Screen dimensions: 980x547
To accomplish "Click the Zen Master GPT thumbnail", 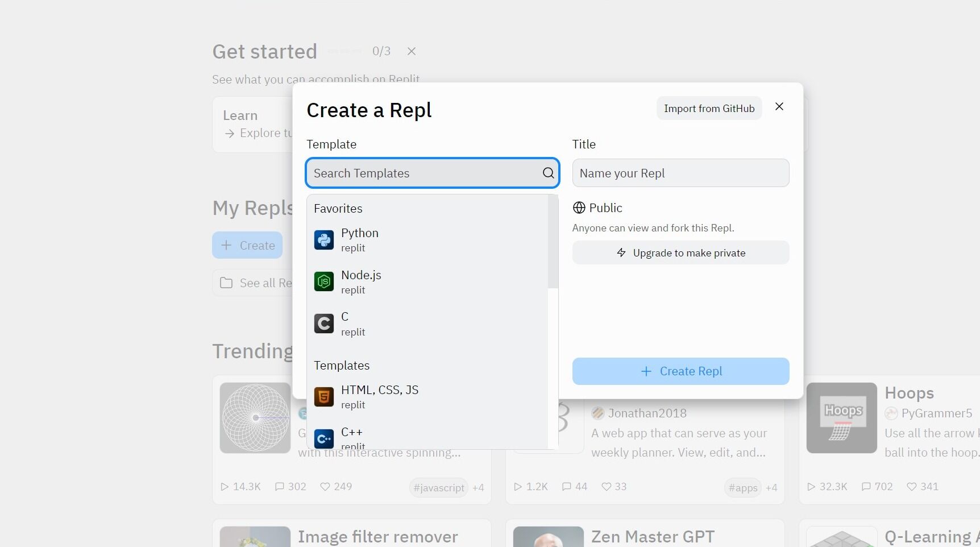I will click(548, 537).
